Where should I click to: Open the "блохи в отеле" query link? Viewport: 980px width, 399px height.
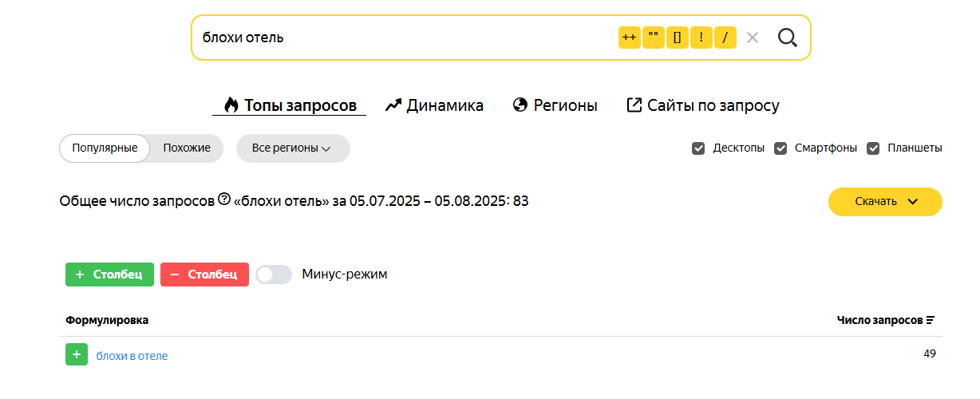pos(132,356)
